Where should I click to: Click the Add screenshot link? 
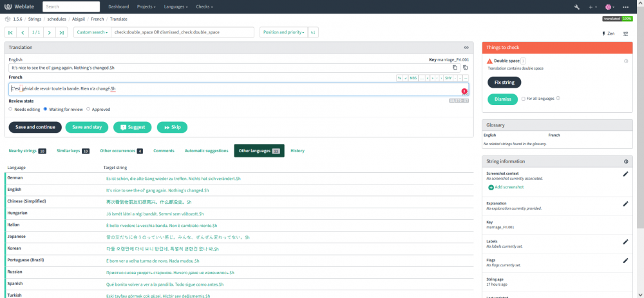(x=509, y=187)
